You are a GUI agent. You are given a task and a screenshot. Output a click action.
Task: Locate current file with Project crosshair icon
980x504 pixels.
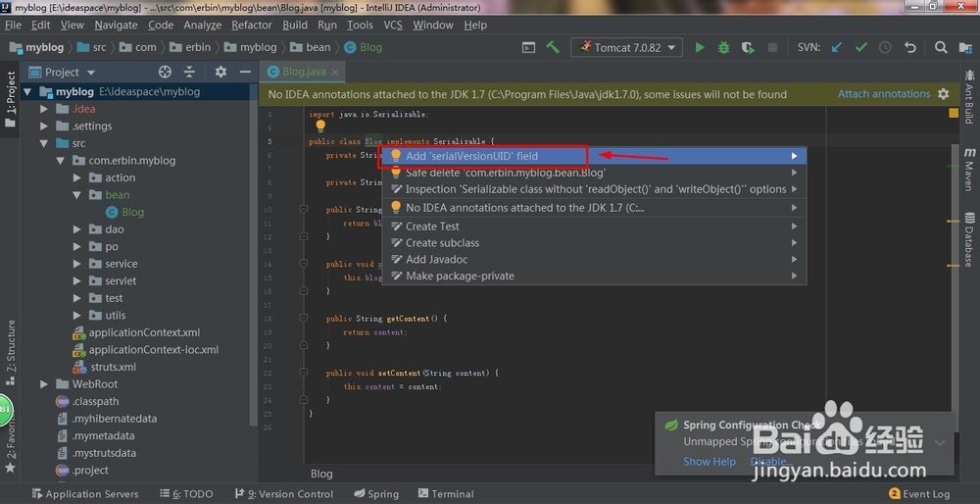pos(165,72)
